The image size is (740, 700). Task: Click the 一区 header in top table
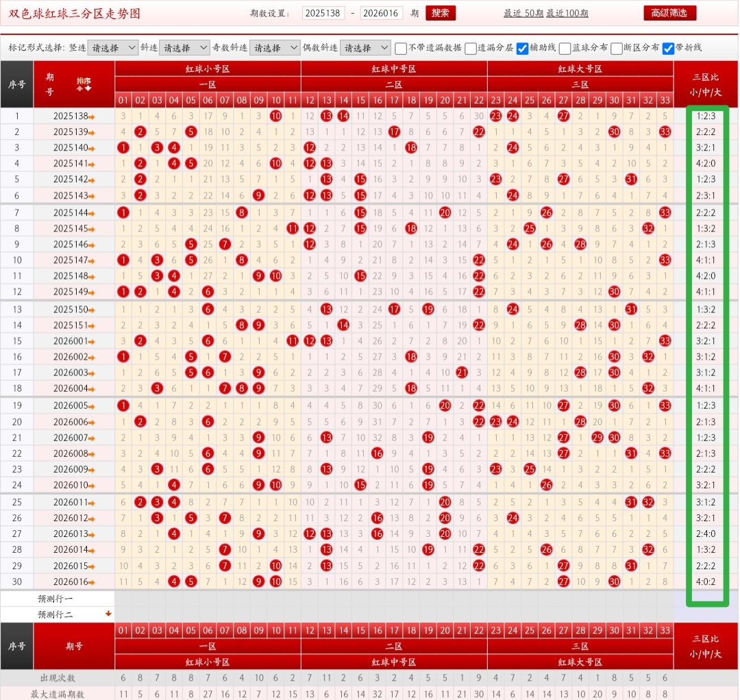tap(208, 84)
